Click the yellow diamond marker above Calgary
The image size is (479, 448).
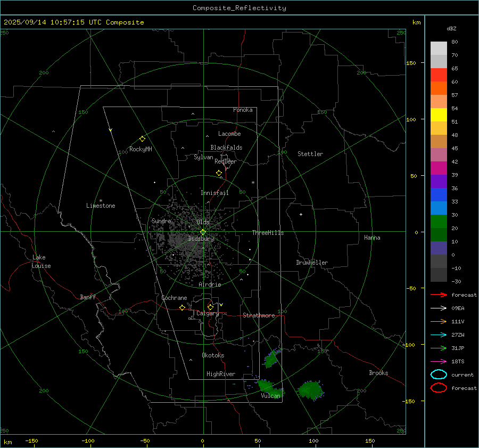(210, 307)
